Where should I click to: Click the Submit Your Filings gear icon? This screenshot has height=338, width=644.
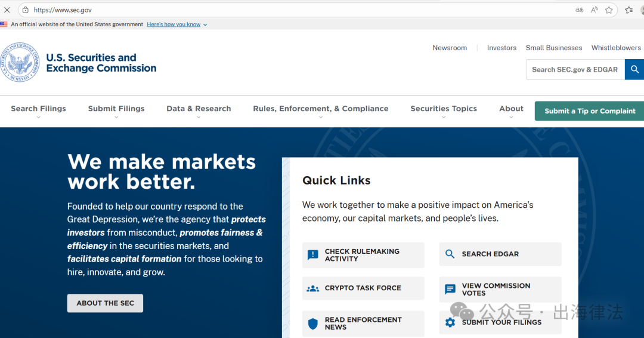pyautogui.click(x=450, y=322)
